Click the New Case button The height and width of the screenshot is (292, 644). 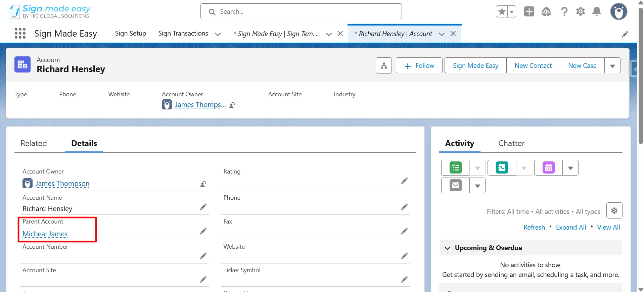point(582,65)
